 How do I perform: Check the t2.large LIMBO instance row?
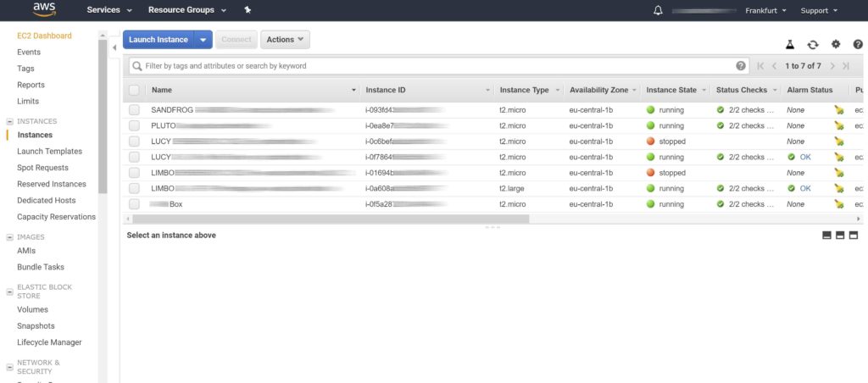pos(135,189)
